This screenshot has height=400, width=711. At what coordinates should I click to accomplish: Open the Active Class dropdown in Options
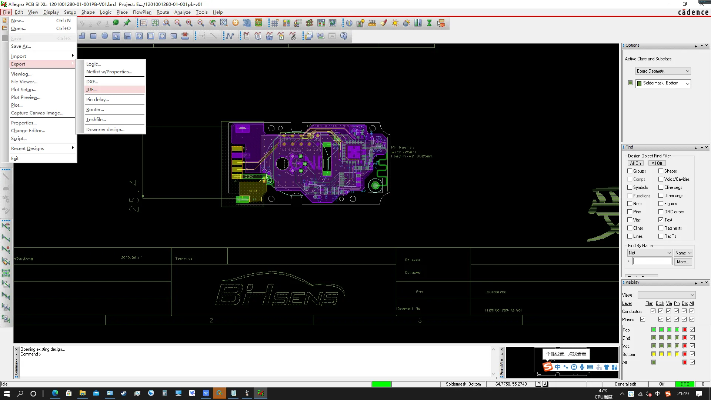(660, 72)
